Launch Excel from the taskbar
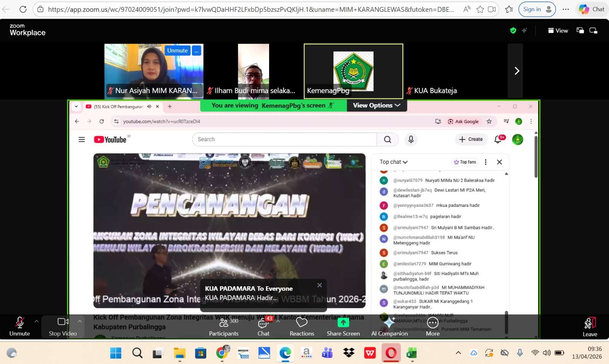The height and width of the screenshot is (364, 609). (411, 353)
